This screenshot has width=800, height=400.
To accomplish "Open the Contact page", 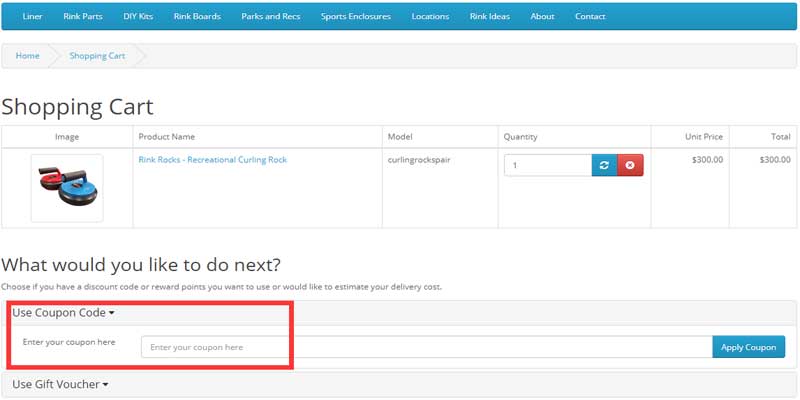I will tap(590, 16).
